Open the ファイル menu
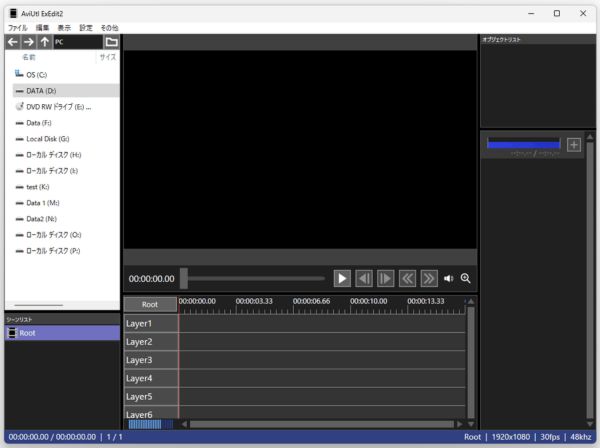The height and width of the screenshot is (448, 600). coord(18,28)
